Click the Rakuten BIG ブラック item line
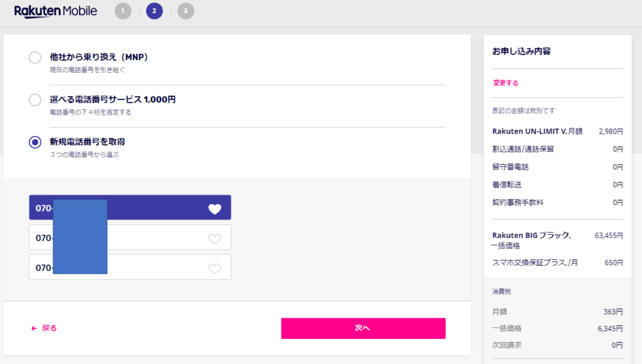This screenshot has width=642, height=364. point(557,240)
